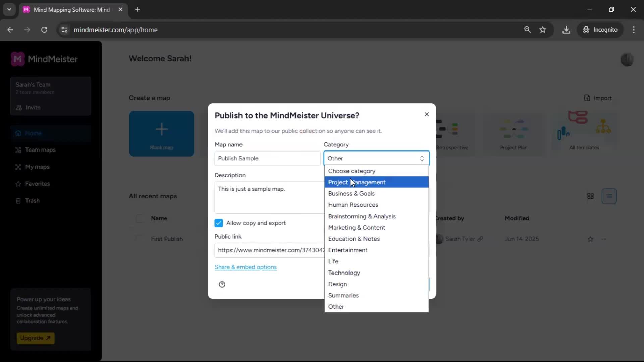The image size is (644, 362).
Task: Open the help question mark icon in dialog
Action: click(222, 284)
